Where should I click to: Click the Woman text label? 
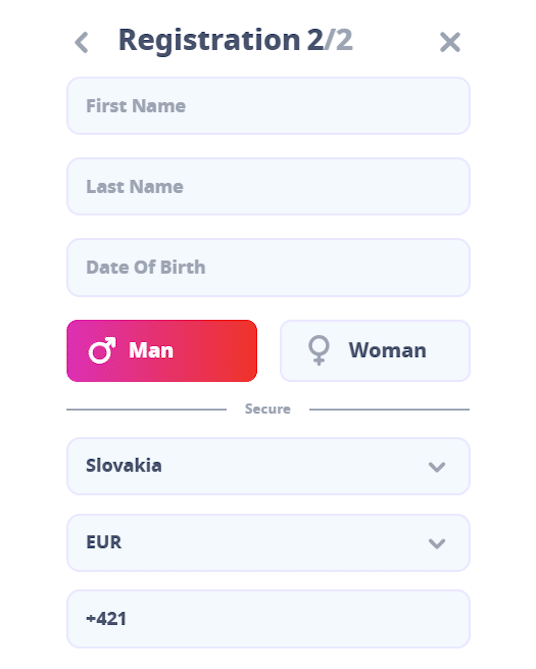387,351
